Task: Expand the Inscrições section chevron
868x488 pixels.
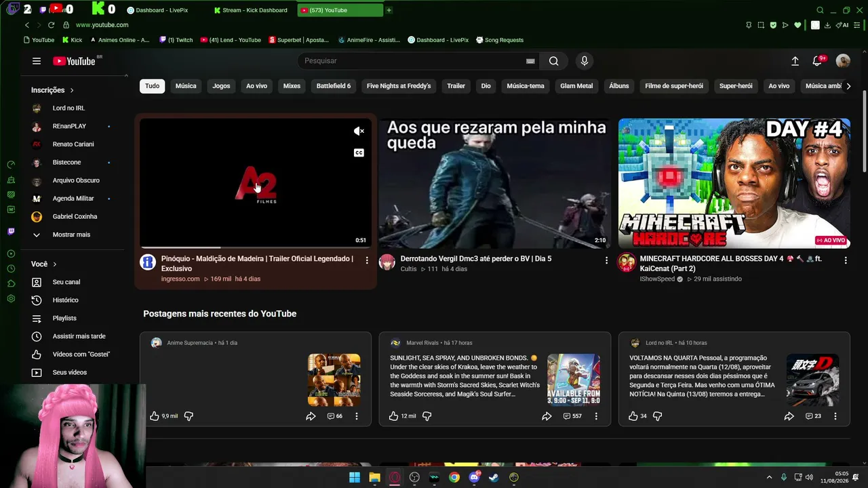Action: pos(72,90)
